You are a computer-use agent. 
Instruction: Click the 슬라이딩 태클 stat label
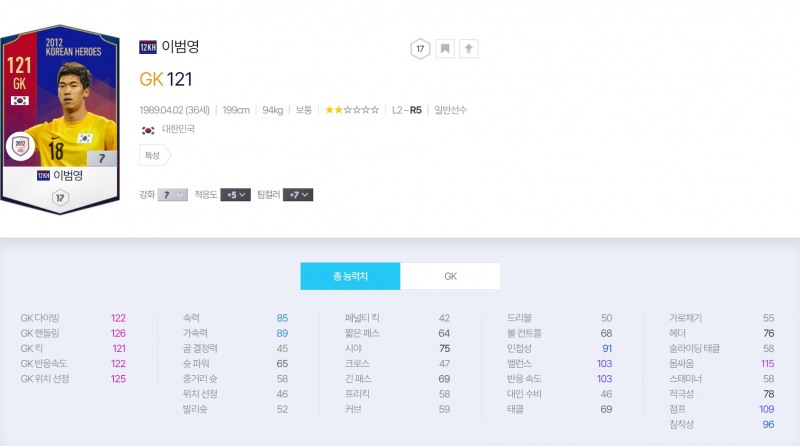(694, 349)
